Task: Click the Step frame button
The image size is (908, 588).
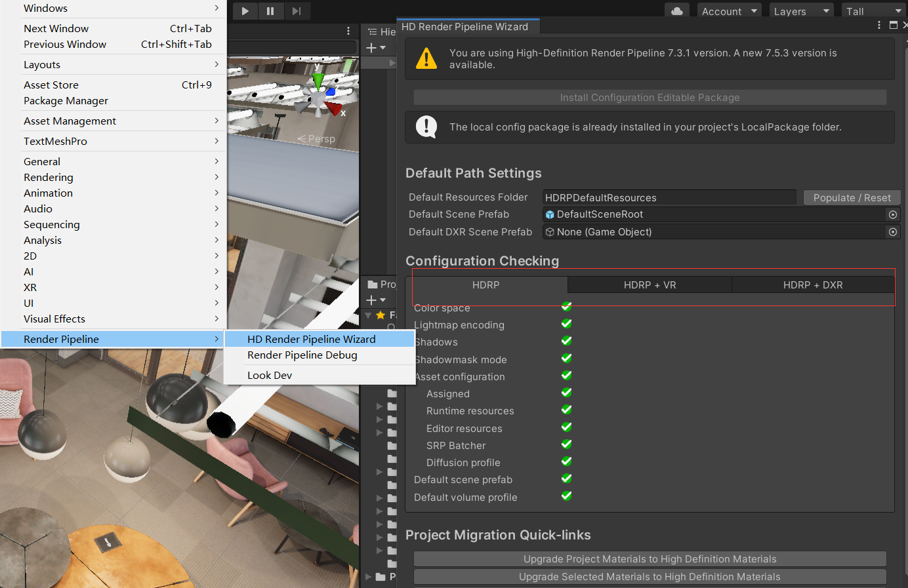Action: [x=297, y=10]
